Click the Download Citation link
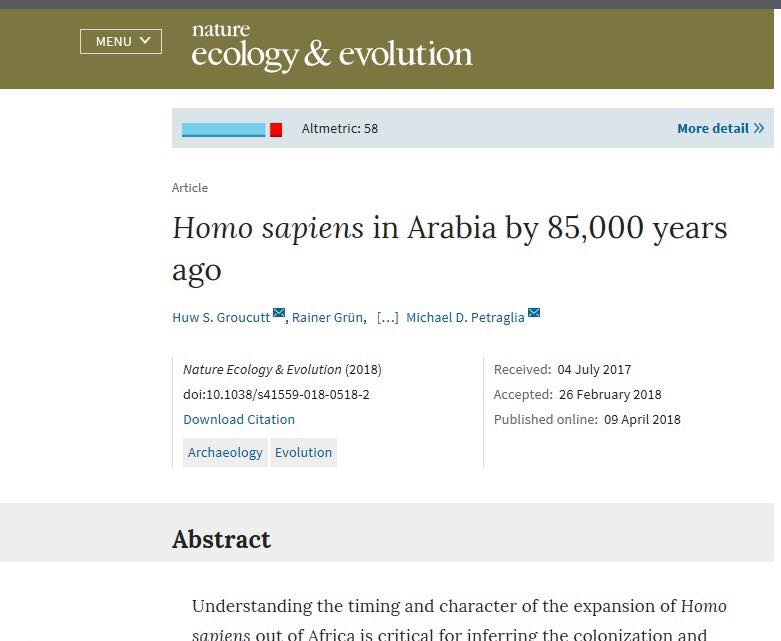The height and width of the screenshot is (641, 781). [239, 419]
